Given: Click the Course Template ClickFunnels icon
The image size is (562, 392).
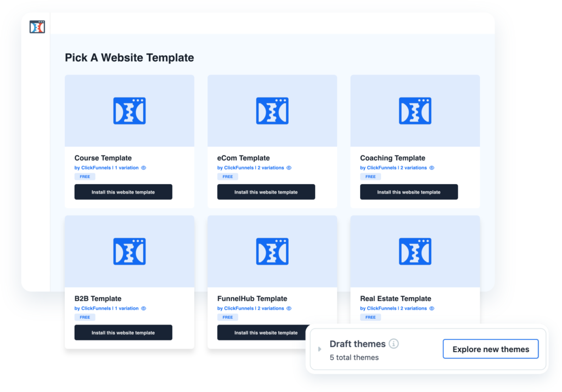Looking at the screenshot, I should point(130,111).
